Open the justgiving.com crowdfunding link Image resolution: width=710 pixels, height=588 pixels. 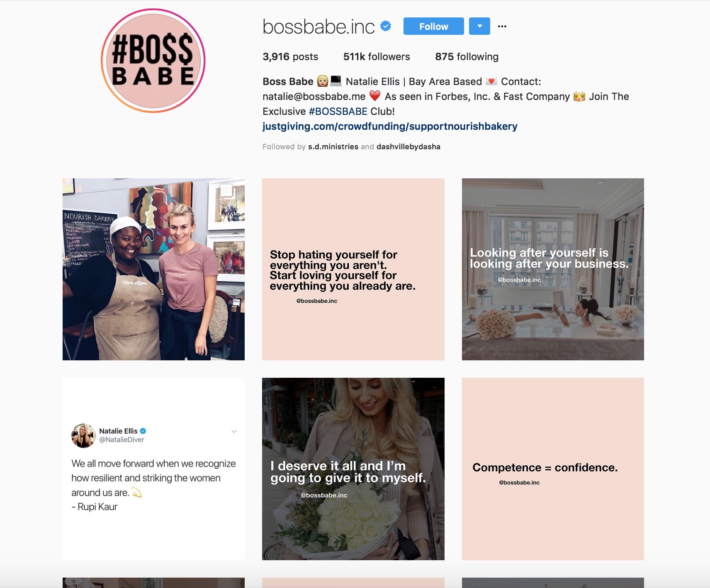(x=390, y=126)
